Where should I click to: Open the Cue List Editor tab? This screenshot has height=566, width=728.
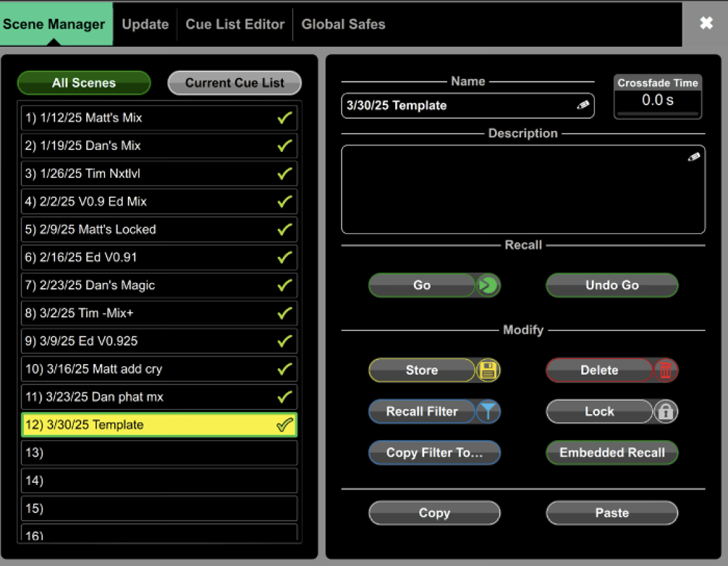tap(235, 25)
